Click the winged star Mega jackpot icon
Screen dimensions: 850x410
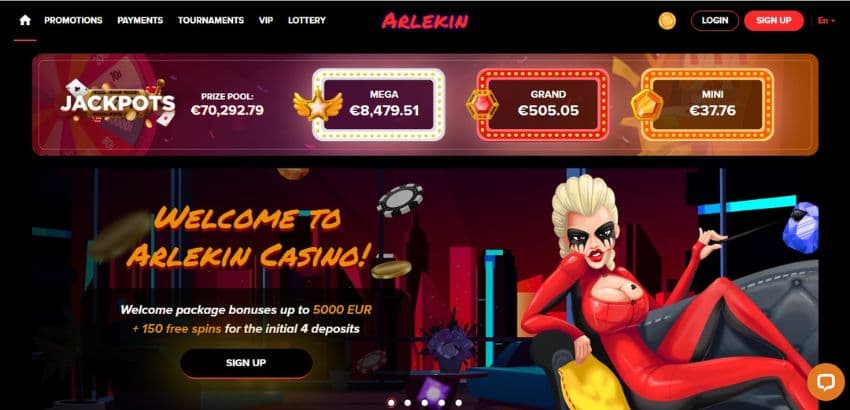coord(318,105)
